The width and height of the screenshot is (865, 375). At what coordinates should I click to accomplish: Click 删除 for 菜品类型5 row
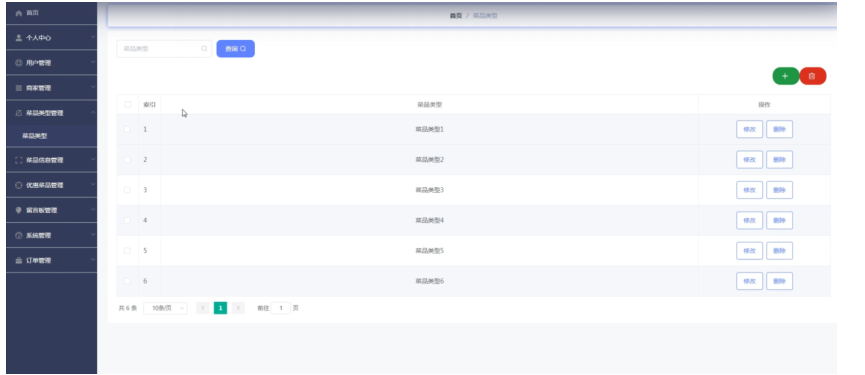(x=779, y=250)
